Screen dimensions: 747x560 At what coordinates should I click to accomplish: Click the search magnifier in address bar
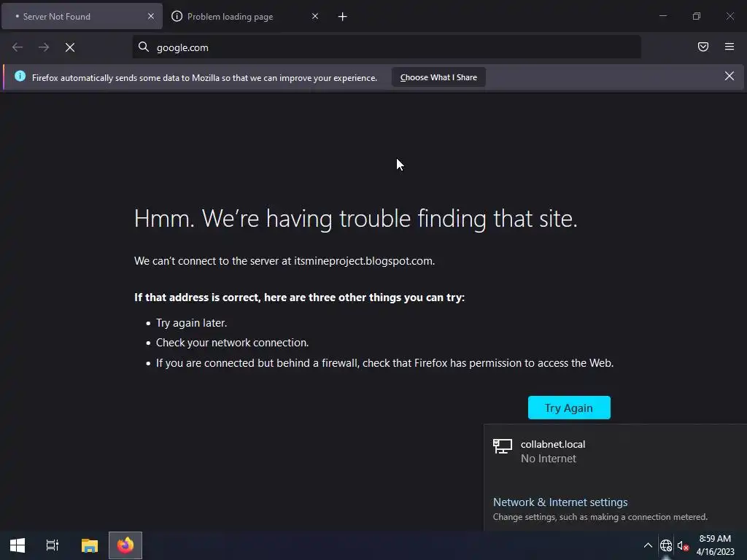(144, 47)
